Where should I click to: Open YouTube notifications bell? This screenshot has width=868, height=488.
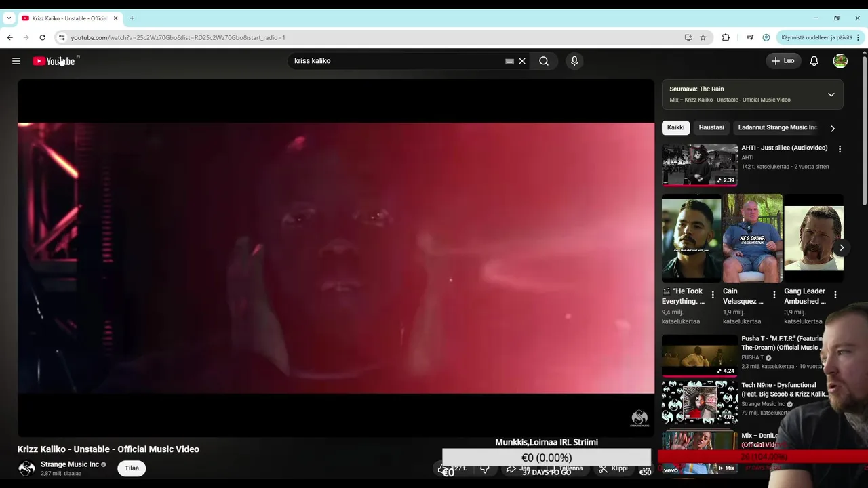814,61
